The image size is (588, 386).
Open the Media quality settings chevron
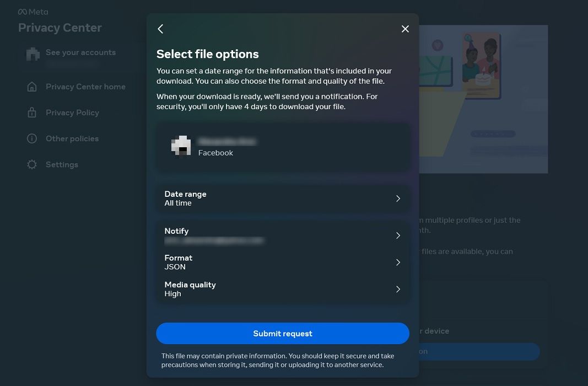pyautogui.click(x=398, y=289)
